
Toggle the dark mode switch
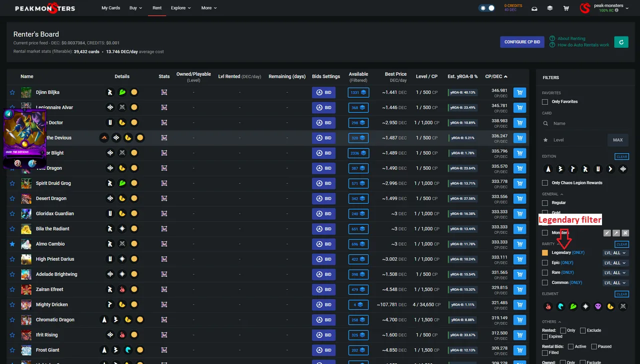pyautogui.click(x=486, y=8)
